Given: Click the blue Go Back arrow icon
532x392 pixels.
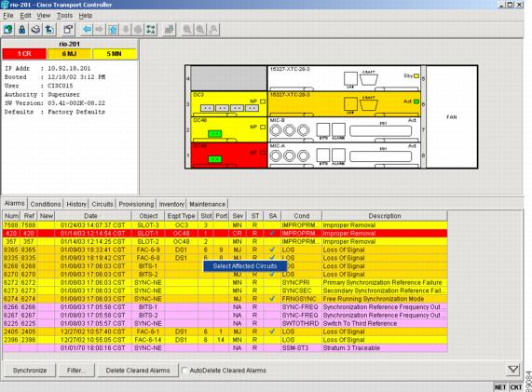Looking at the screenshot, I should click(x=87, y=30).
